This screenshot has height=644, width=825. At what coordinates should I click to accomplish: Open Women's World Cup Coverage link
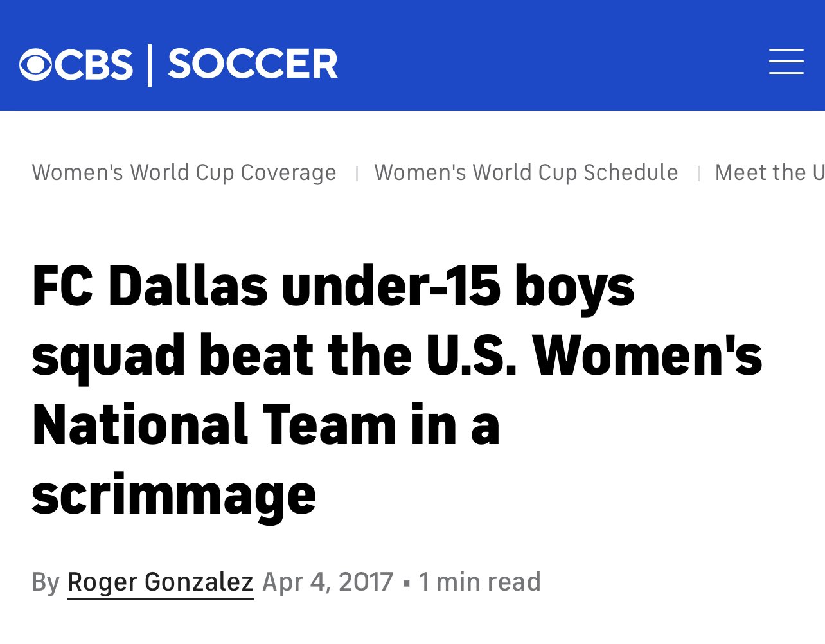pos(184,172)
